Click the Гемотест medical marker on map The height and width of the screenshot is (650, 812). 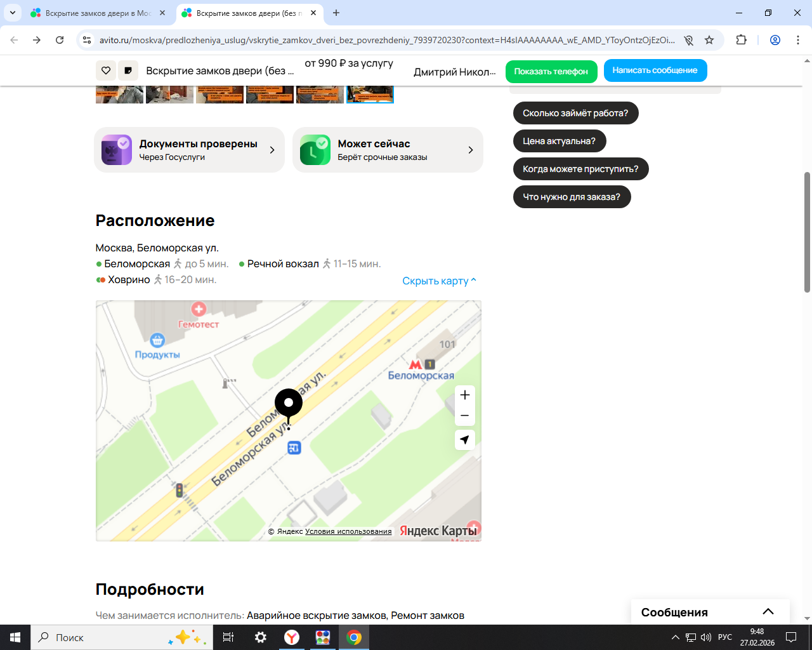point(199,309)
